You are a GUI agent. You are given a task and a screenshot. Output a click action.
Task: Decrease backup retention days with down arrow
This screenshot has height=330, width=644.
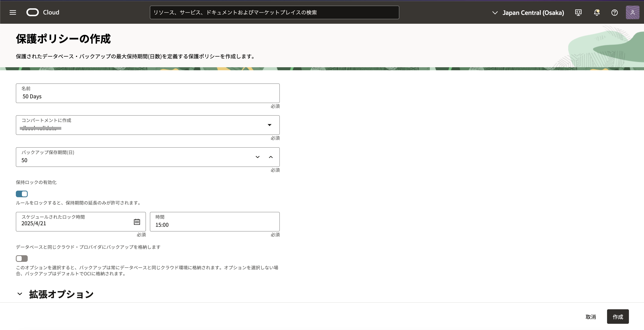point(258,157)
